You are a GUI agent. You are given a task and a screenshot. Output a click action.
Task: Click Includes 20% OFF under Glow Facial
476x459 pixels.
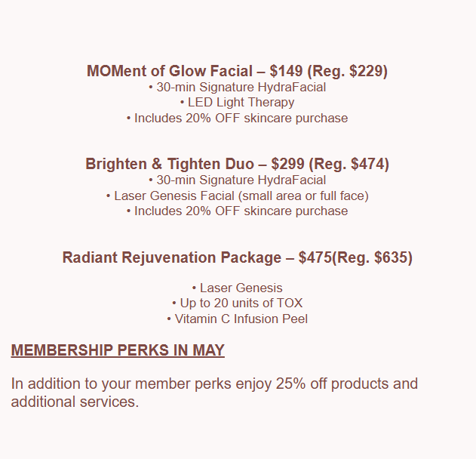[237, 119]
